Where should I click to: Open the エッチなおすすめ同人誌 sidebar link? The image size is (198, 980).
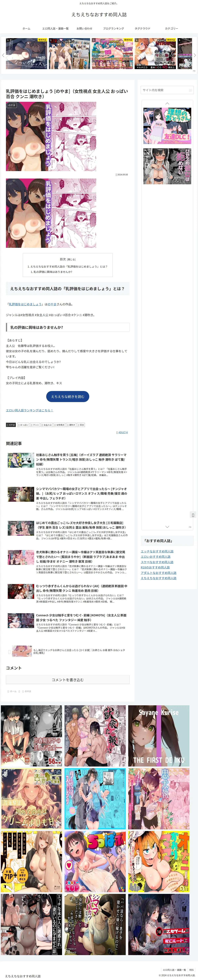click(157, 551)
